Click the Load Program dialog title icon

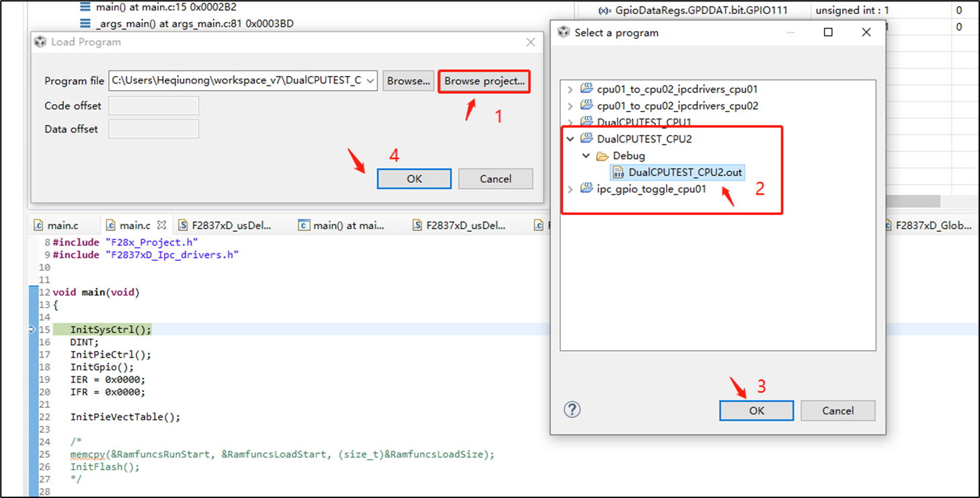tap(40, 42)
